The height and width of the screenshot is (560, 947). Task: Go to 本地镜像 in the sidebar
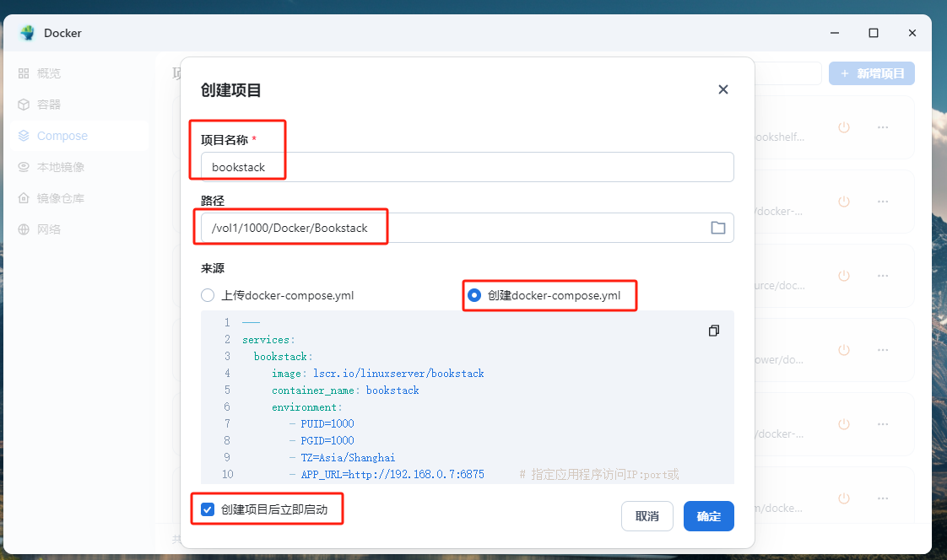click(x=79, y=167)
